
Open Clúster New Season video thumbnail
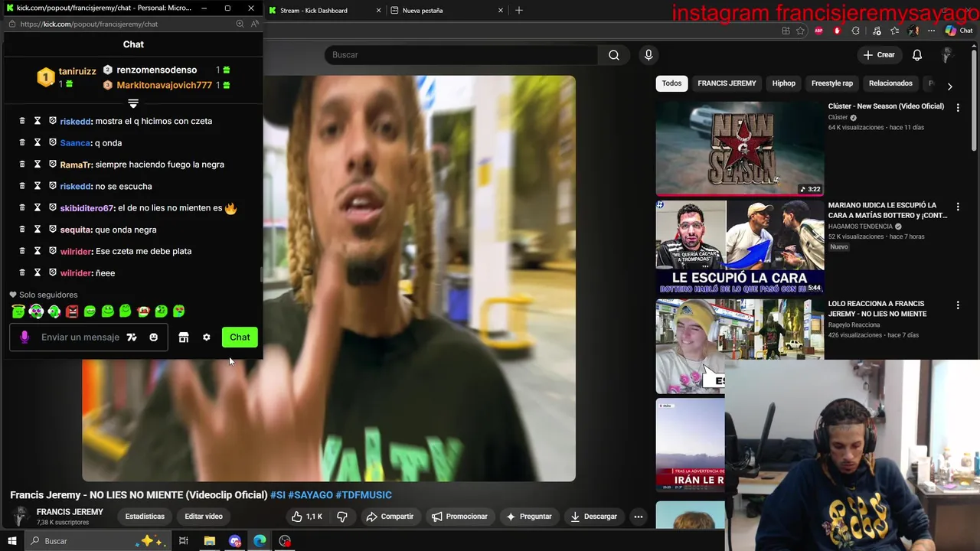[740, 148]
